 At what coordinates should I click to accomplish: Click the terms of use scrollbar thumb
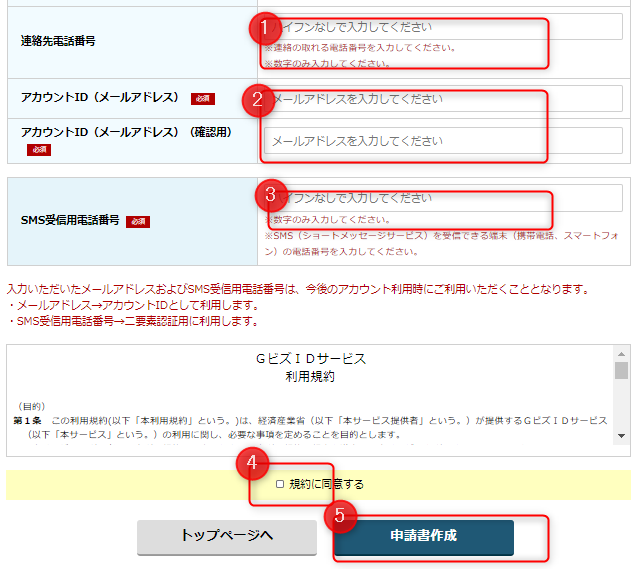coord(621,371)
